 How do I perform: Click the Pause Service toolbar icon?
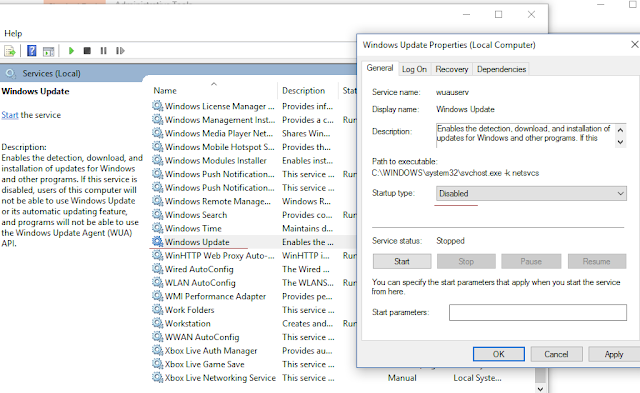103,51
